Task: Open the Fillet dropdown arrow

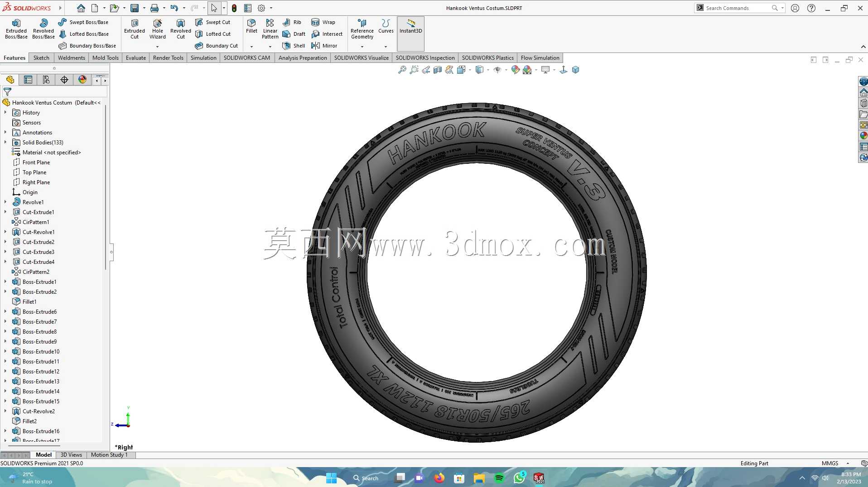Action: pyautogui.click(x=251, y=47)
